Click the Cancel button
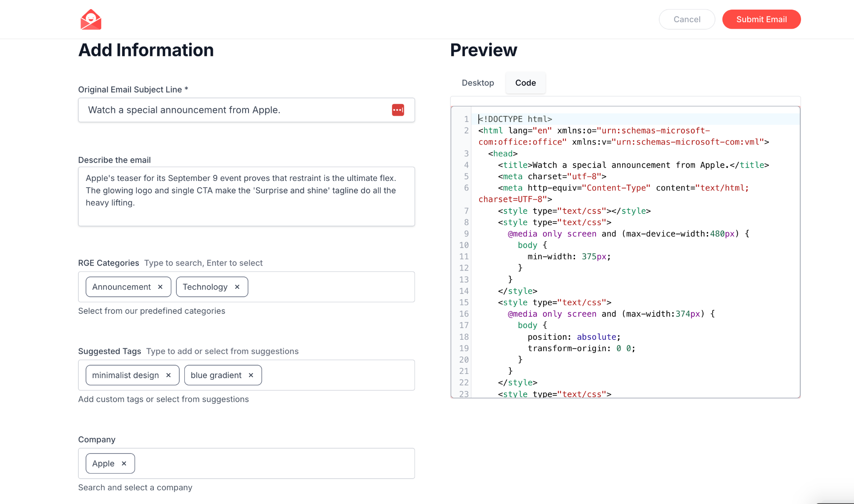 tap(687, 19)
